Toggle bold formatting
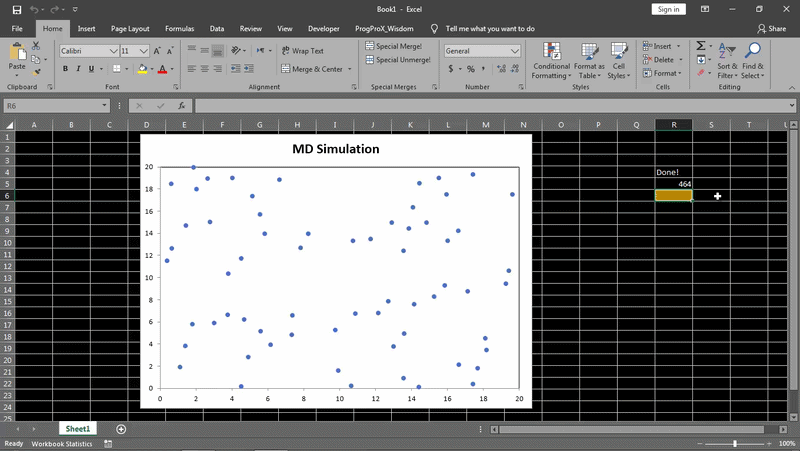 pyautogui.click(x=65, y=68)
